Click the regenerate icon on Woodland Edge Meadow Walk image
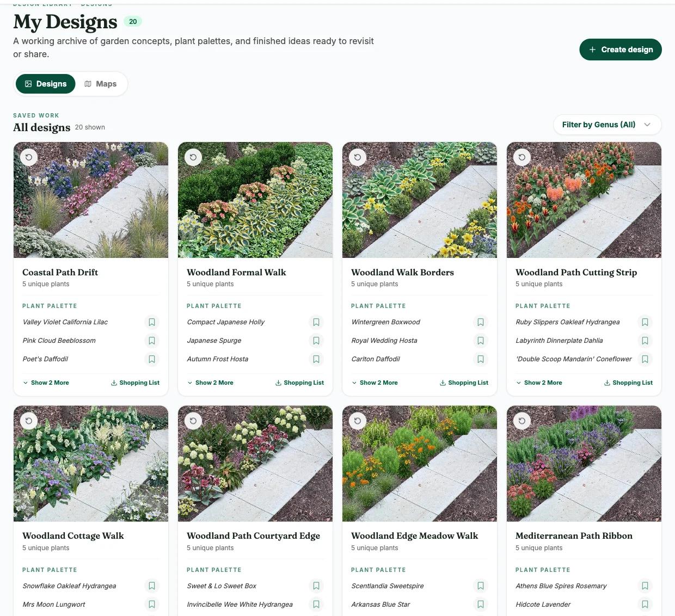Screen dimensions: 675x616 pyautogui.click(x=358, y=421)
